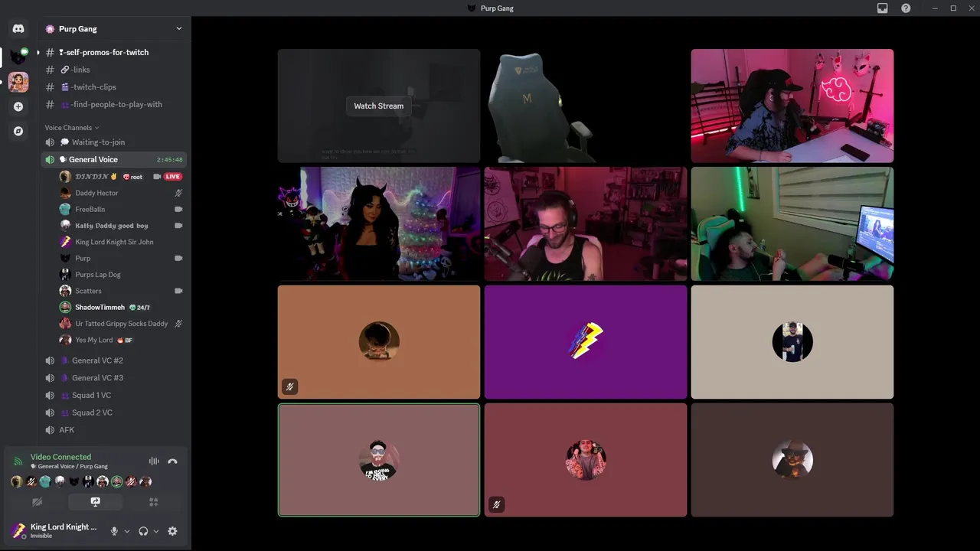Click muted badge on red avatar tile
The height and width of the screenshot is (551, 980).
click(x=496, y=504)
